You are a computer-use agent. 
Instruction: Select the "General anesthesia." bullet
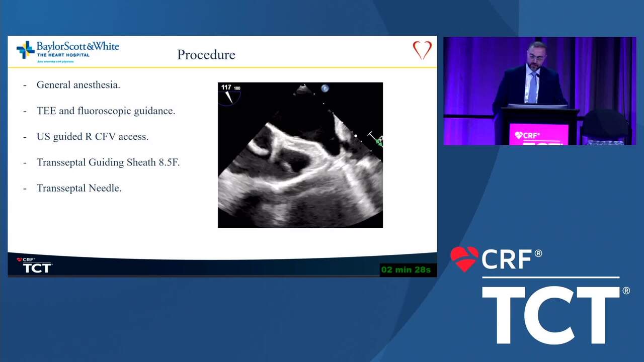(x=78, y=85)
